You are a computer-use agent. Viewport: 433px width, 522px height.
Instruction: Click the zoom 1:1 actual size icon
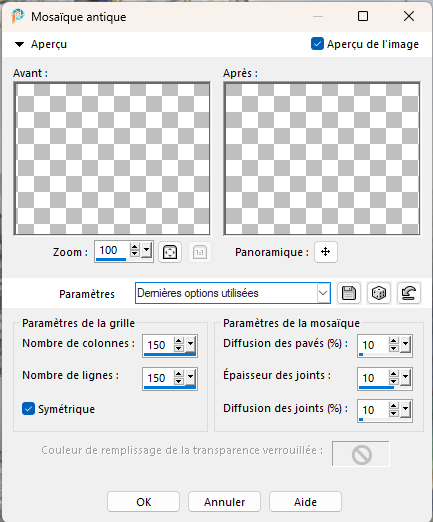click(x=200, y=252)
